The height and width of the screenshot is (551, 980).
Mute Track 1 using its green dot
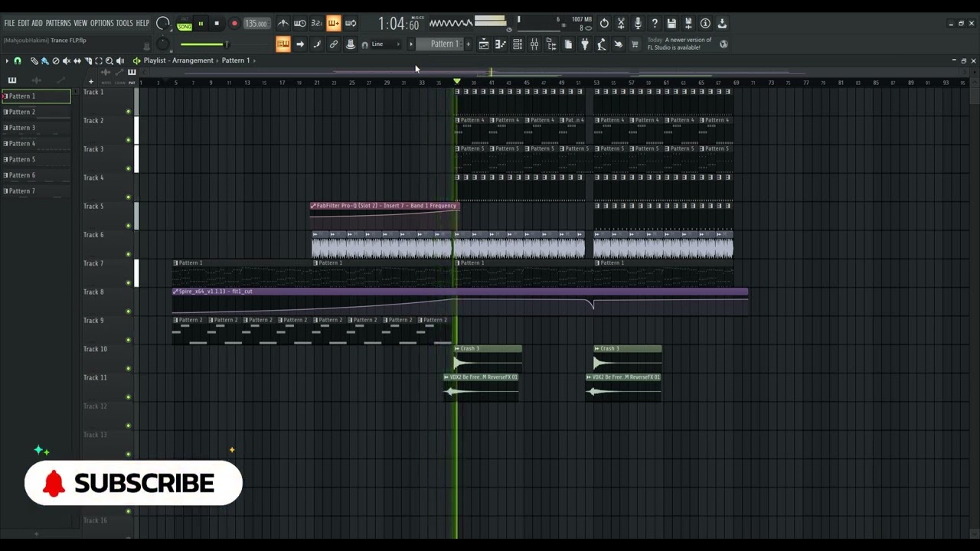click(128, 112)
